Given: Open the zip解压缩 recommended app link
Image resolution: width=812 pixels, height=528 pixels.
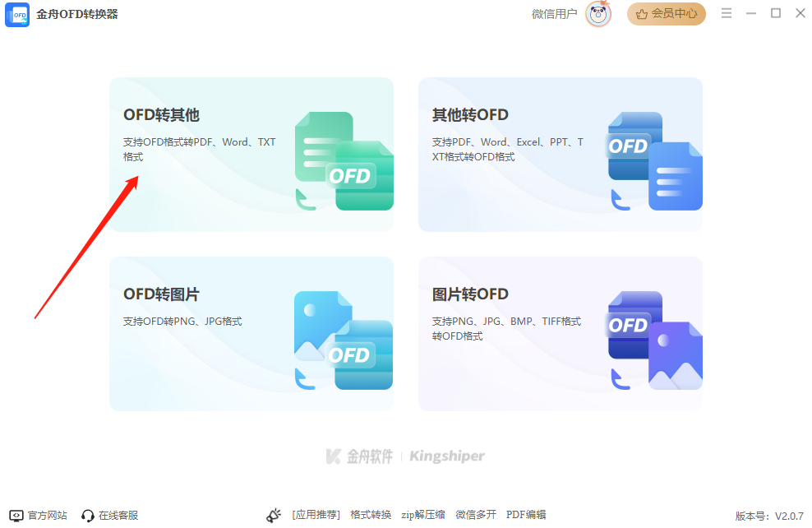Looking at the screenshot, I should coord(423,515).
